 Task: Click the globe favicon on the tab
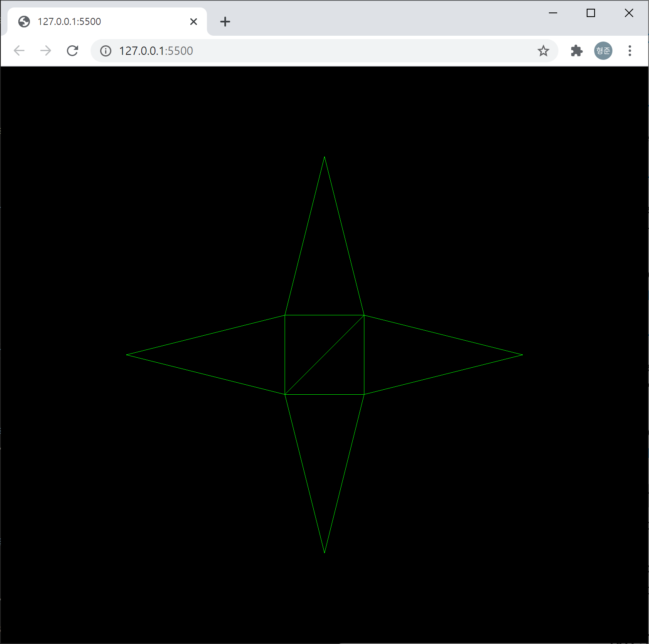pyautogui.click(x=24, y=22)
